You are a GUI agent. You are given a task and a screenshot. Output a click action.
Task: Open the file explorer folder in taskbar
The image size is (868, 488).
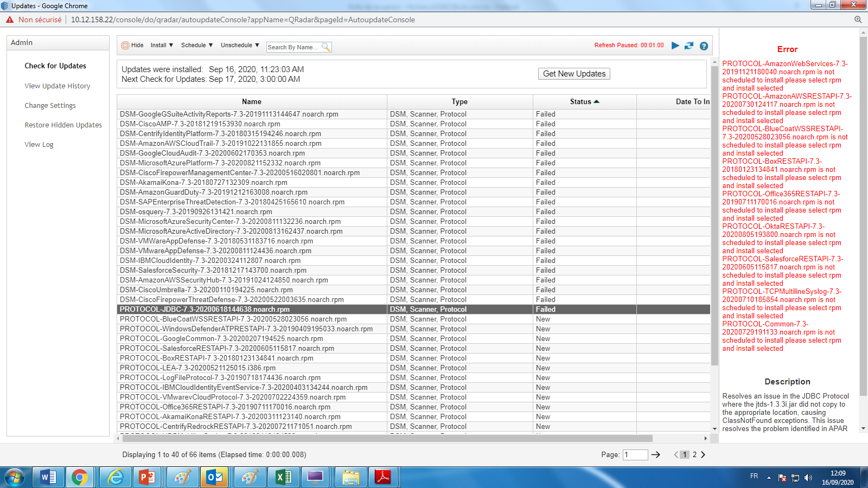[350, 477]
